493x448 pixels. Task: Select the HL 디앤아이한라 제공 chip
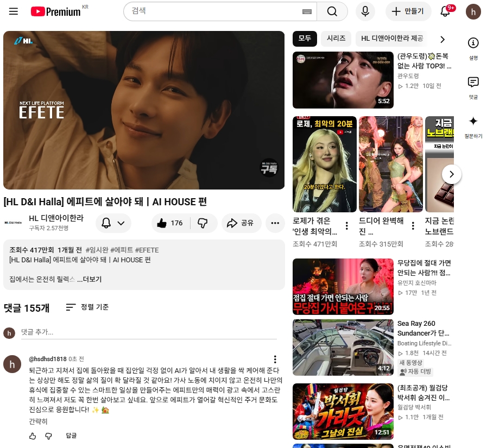(392, 39)
